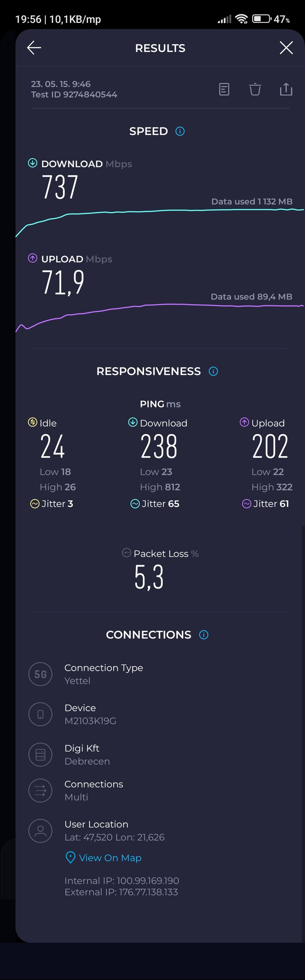Tap the Packet Loss value

pyautogui.click(x=149, y=577)
